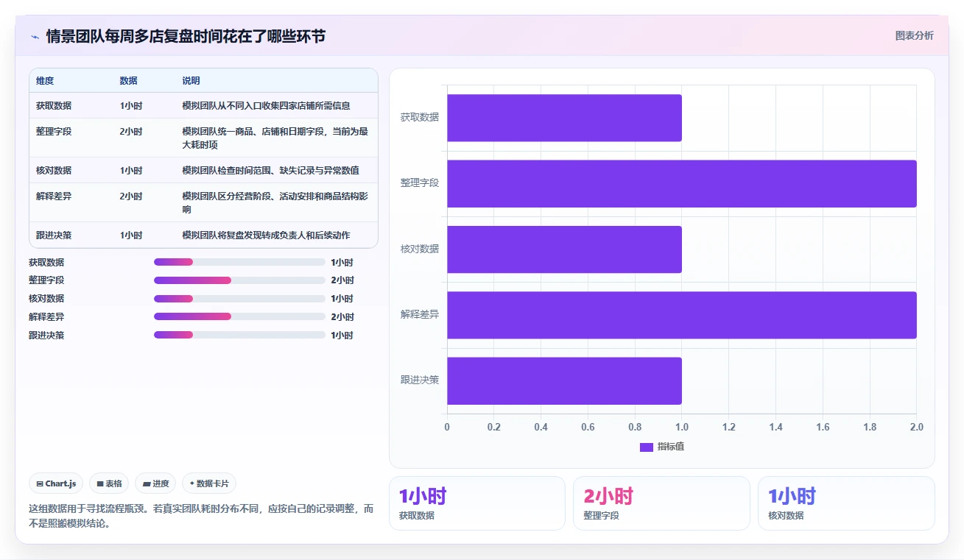Select the 核对数据 cell in the table
Screen dimensions: 964x560
(x=54, y=171)
